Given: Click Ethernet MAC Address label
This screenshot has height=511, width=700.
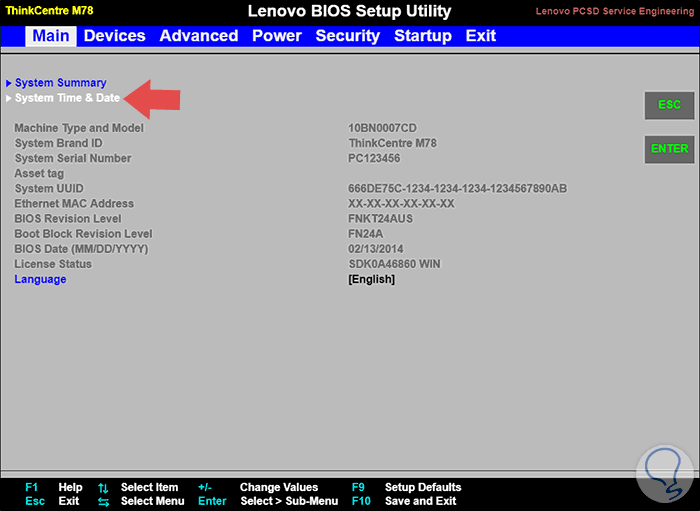Looking at the screenshot, I should 74,204.
